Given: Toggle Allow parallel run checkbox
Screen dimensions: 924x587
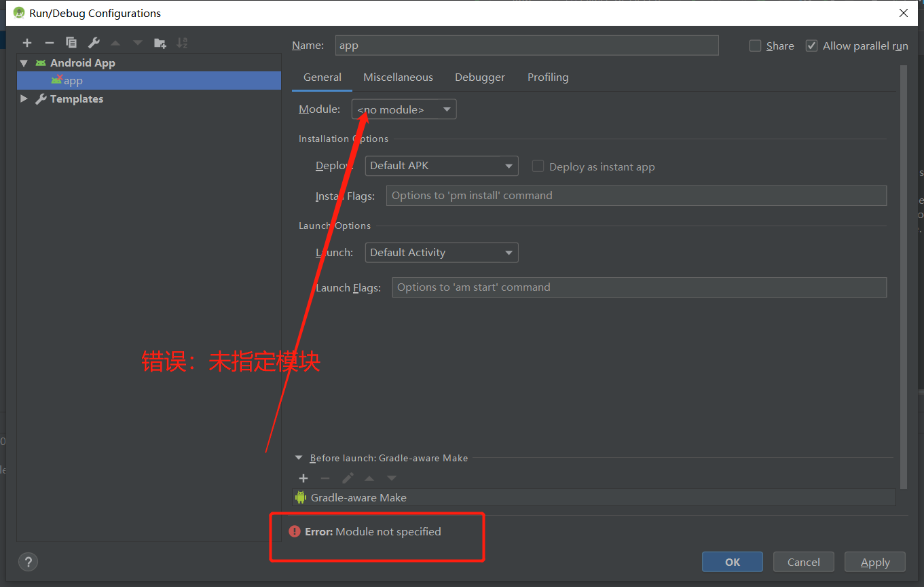Looking at the screenshot, I should (x=811, y=46).
